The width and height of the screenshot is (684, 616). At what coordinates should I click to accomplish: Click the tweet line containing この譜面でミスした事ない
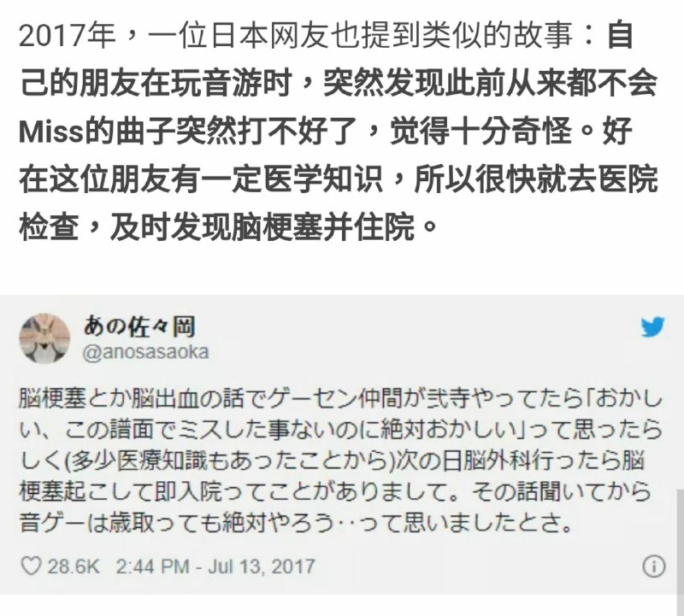[340, 430]
